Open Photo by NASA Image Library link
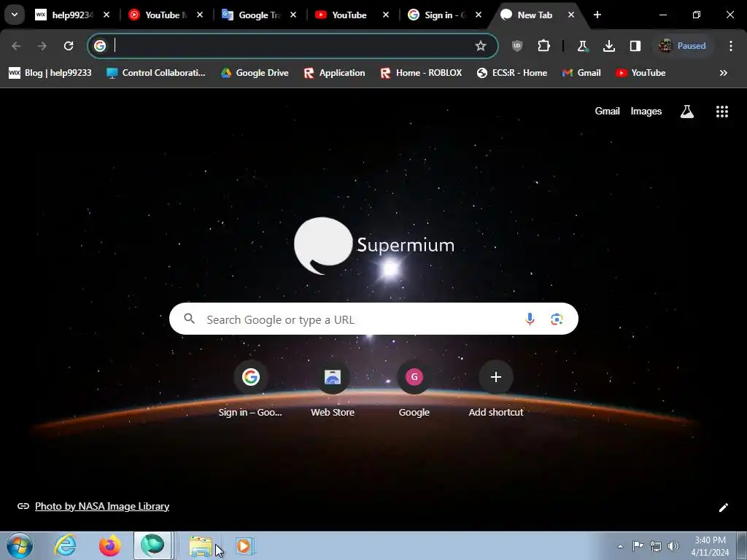The image size is (747, 560). [x=102, y=506]
